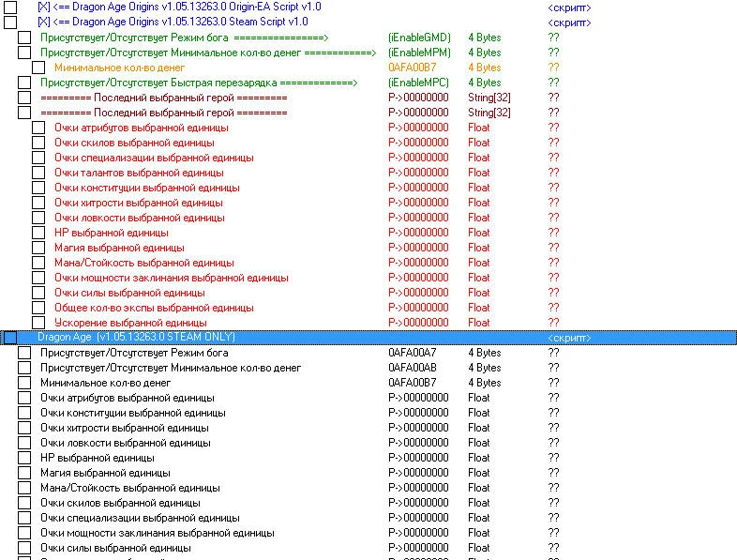Select the red Очки атрибутов выбранной единицы entry
737x560 pixels.
[x=142, y=128]
